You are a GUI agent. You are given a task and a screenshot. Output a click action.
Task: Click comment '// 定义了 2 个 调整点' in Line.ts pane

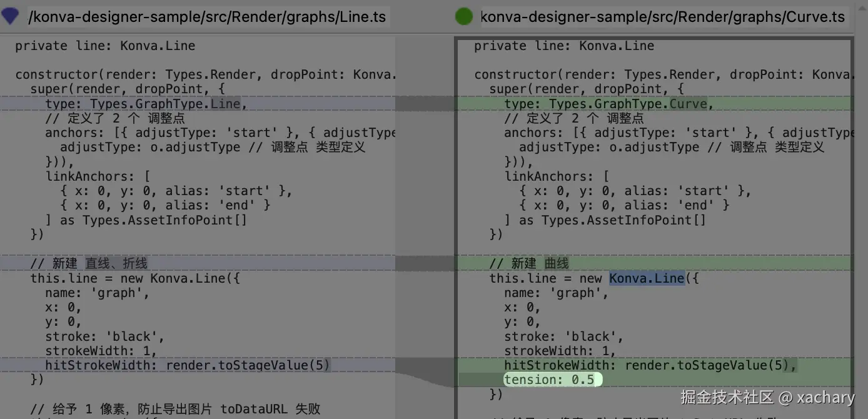click(115, 118)
